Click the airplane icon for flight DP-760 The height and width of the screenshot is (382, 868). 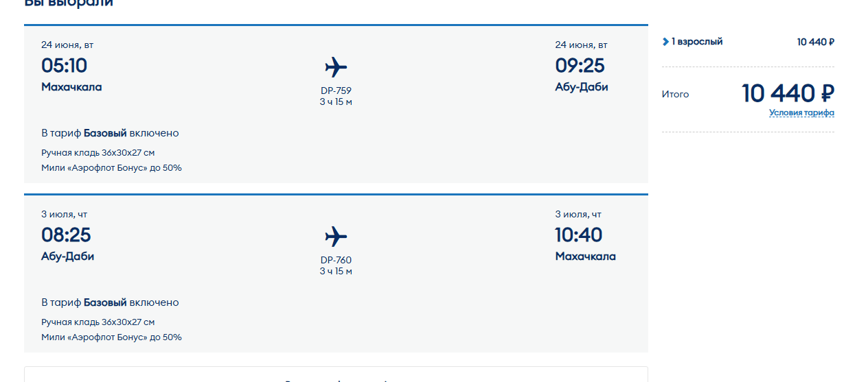pyautogui.click(x=336, y=237)
